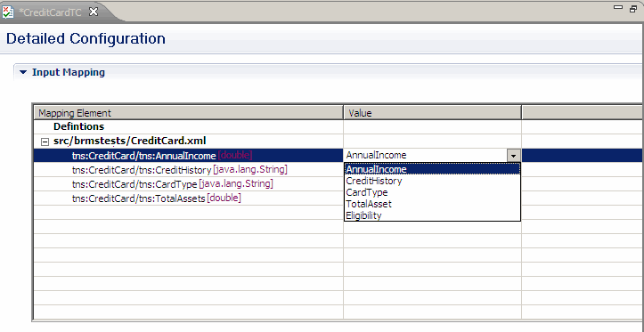Select the src/brmstests/CreditCard.xml row label

coord(130,142)
